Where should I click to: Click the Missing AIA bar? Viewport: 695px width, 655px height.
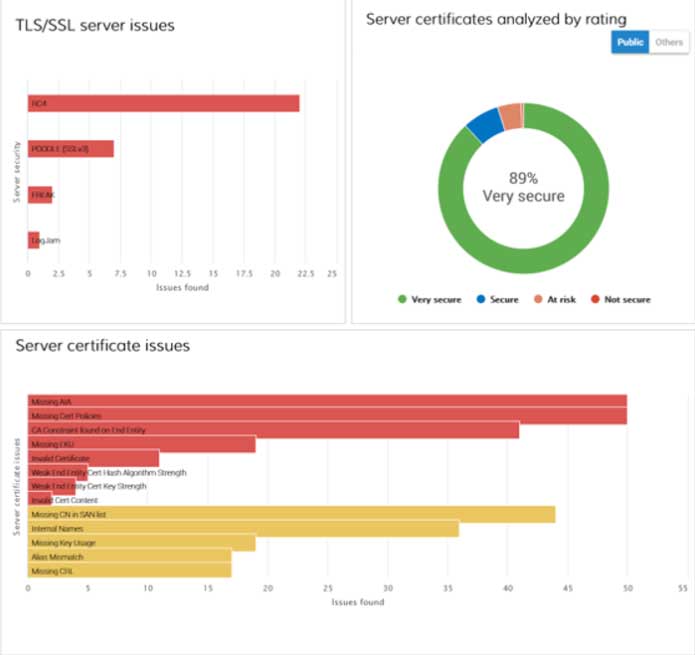[x=328, y=402]
